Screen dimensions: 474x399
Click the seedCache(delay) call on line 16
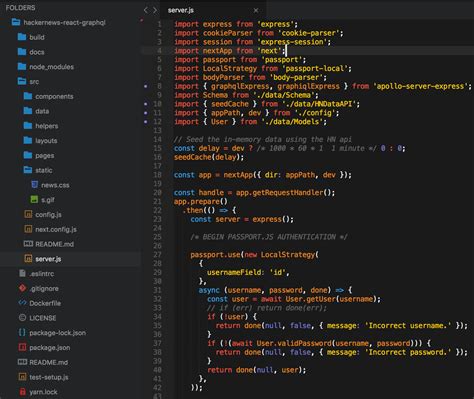click(209, 157)
